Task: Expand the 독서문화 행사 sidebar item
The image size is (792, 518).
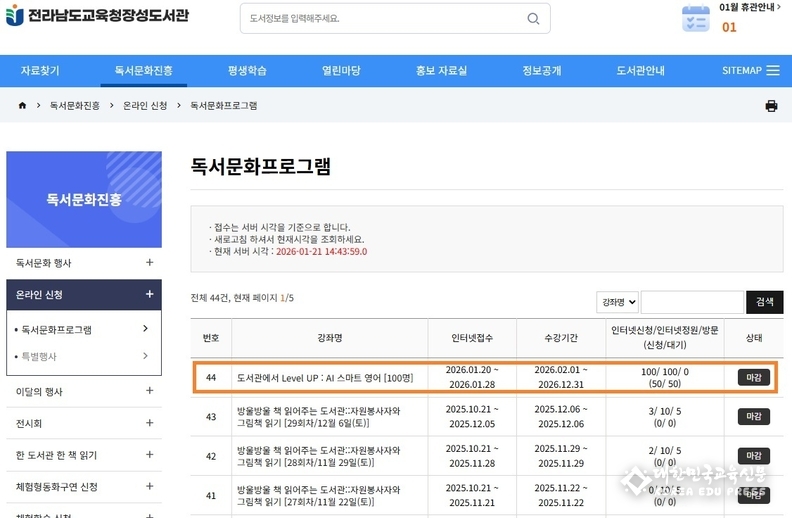Action: coord(149,263)
